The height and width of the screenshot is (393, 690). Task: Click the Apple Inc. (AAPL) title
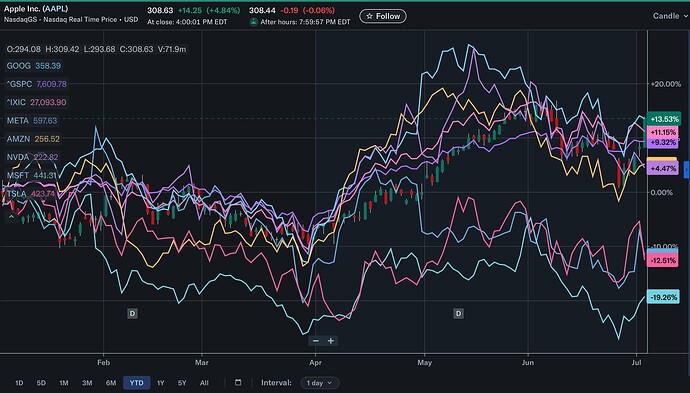pyautogui.click(x=36, y=9)
